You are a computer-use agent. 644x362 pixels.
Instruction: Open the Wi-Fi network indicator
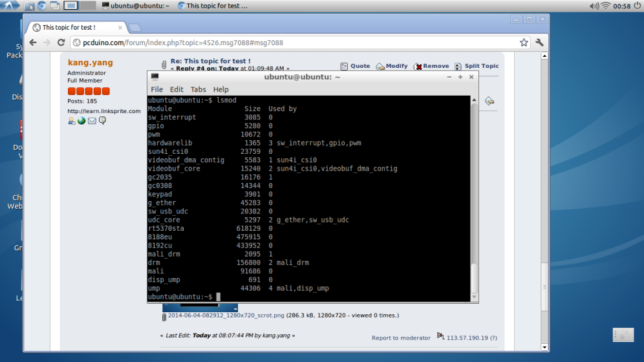[x=606, y=6]
